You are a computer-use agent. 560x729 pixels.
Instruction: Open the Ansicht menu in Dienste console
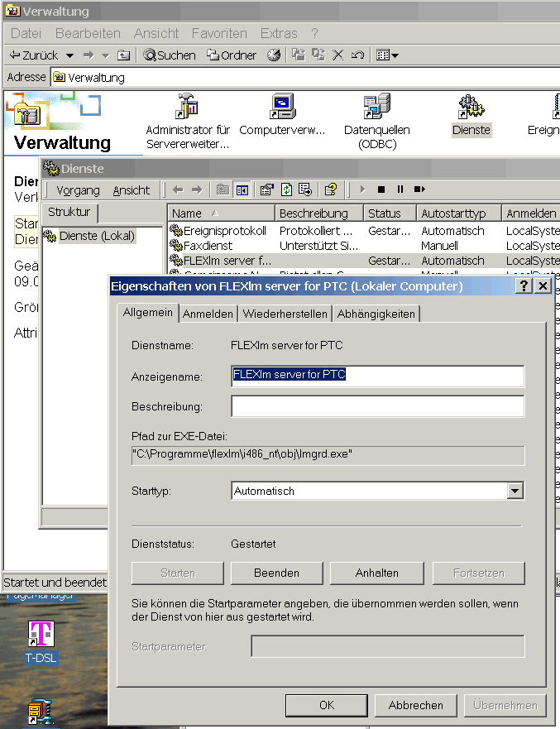click(x=131, y=190)
